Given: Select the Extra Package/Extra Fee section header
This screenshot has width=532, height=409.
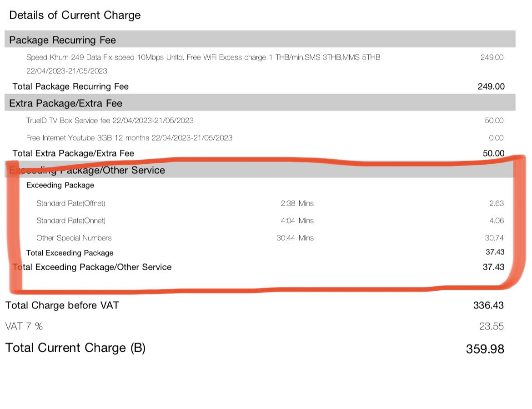Looking at the screenshot, I should [x=65, y=103].
